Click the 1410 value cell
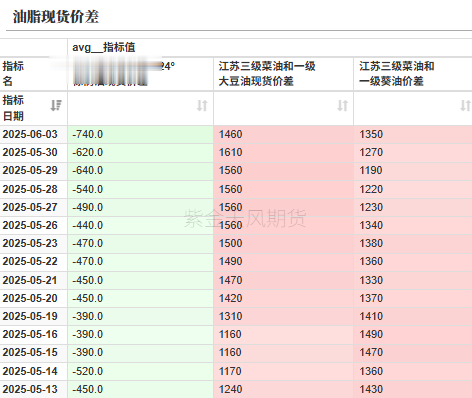The width and height of the screenshot is (472, 398). pyautogui.click(x=413, y=316)
